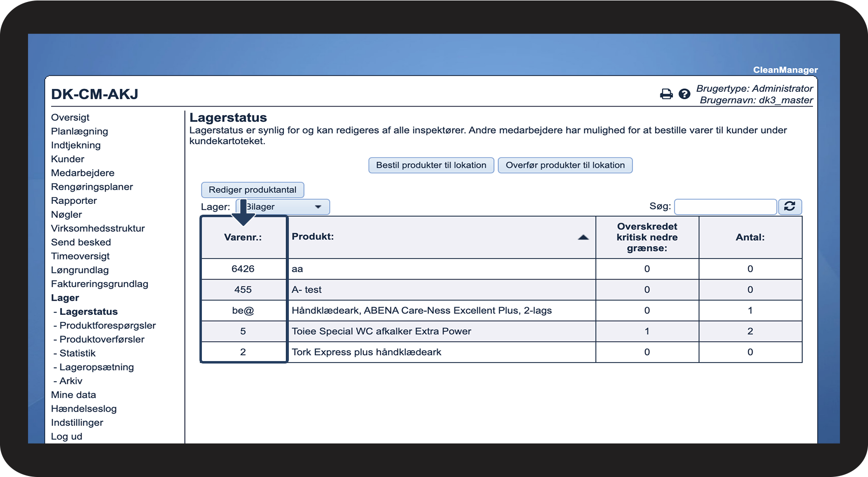Open the Statistik submenu item
The height and width of the screenshot is (477, 868).
[78, 353]
